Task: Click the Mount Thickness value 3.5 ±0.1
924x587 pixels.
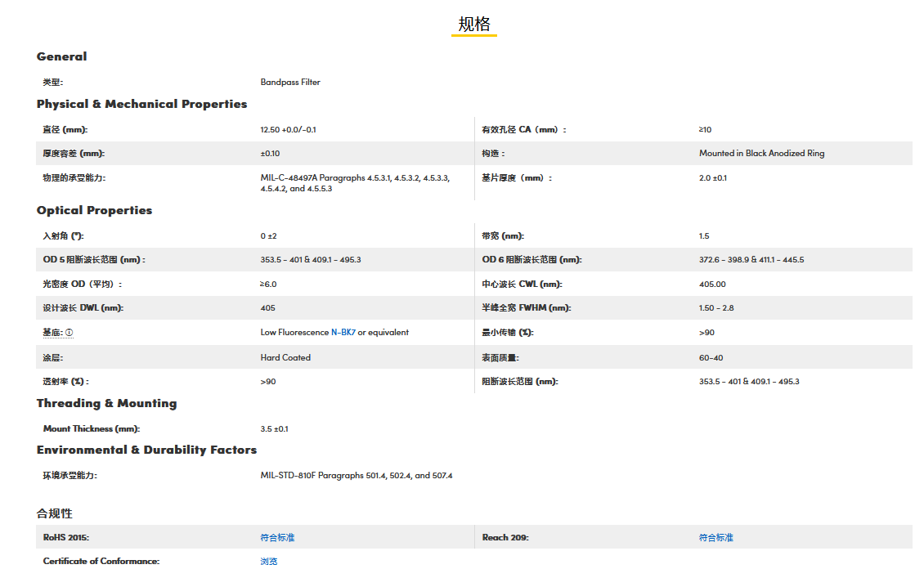Action: (x=274, y=428)
